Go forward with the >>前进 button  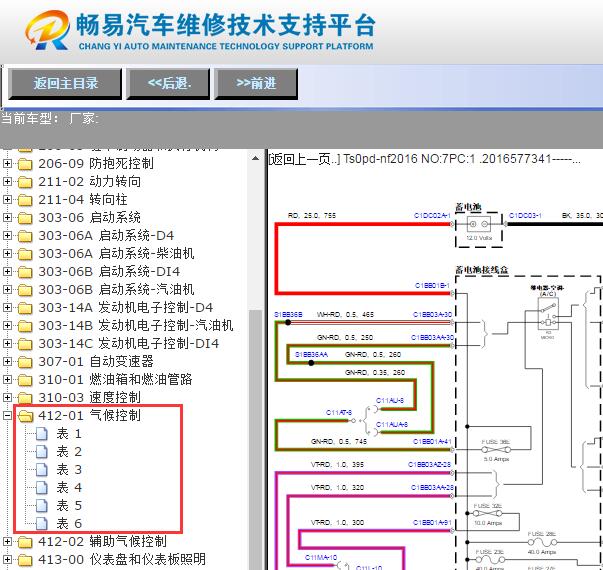[256, 83]
